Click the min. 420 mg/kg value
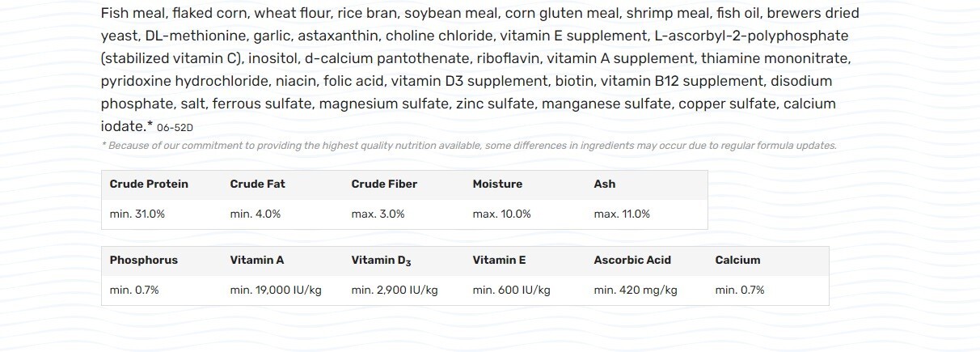 [x=635, y=290]
